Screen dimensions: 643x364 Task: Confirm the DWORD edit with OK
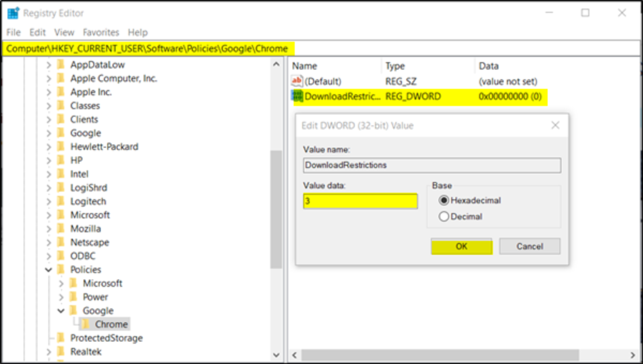(461, 246)
